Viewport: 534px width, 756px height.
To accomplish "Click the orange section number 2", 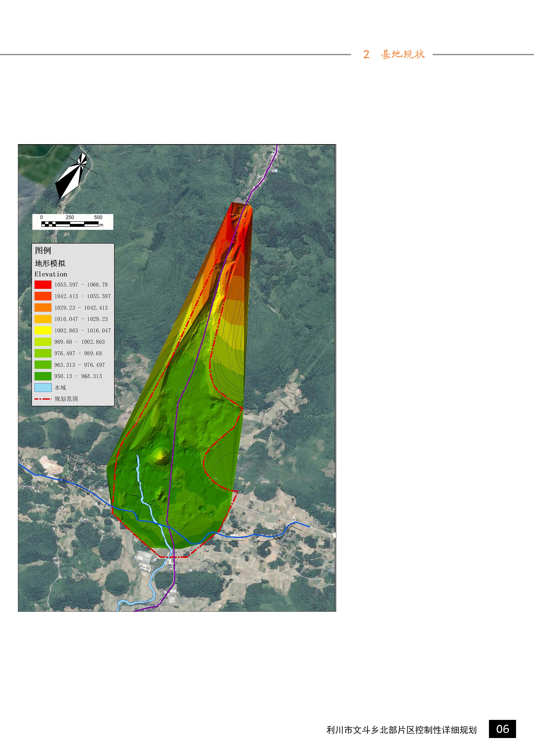I will [x=366, y=55].
